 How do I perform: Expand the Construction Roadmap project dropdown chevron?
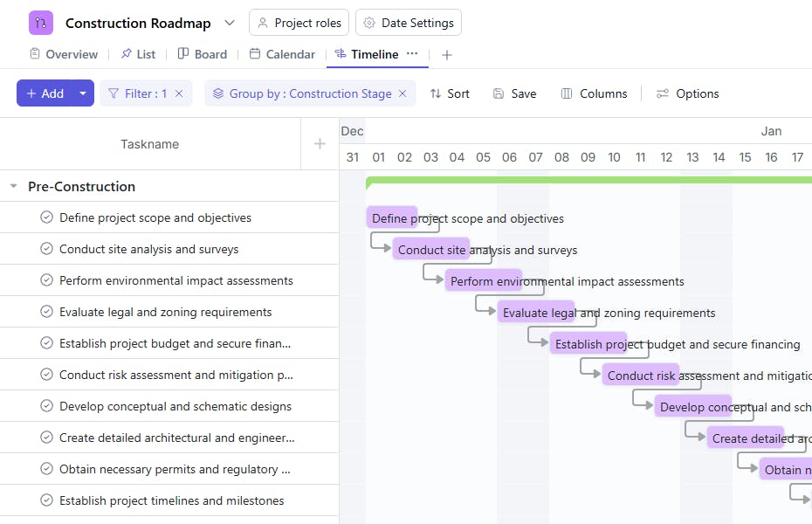point(230,23)
